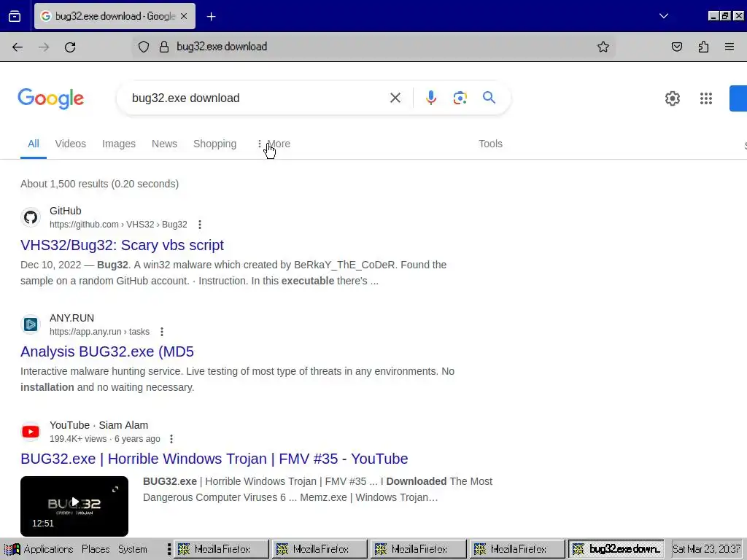Open a new tab with plus button
The height and width of the screenshot is (560, 747).
[x=211, y=17]
